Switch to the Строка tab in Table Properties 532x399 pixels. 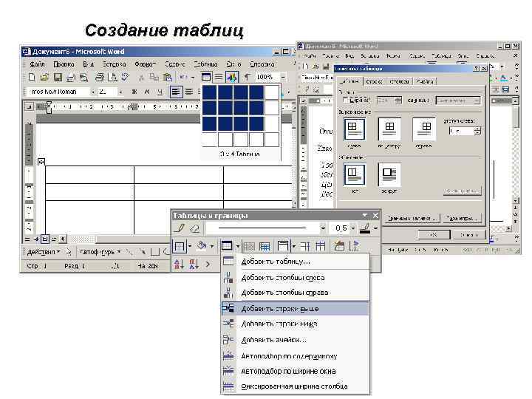[374, 81]
